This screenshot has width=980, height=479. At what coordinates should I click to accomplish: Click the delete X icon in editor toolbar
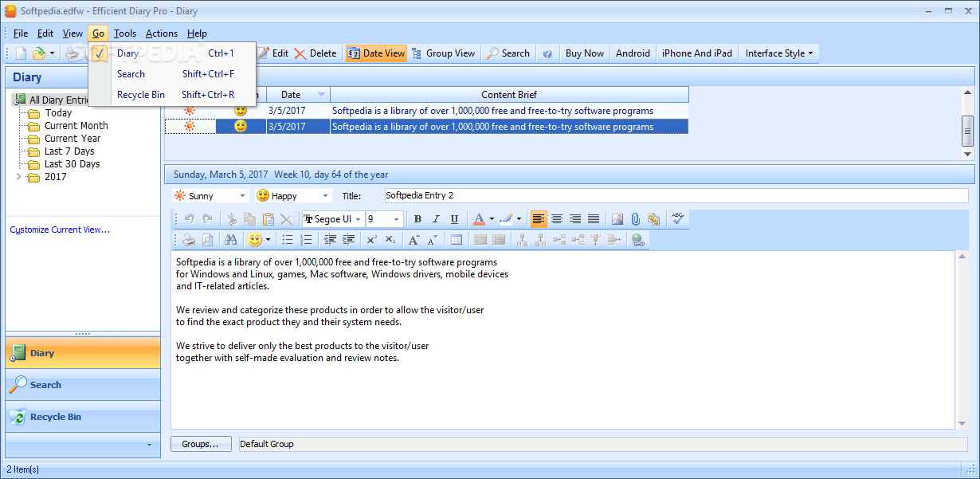point(287,219)
